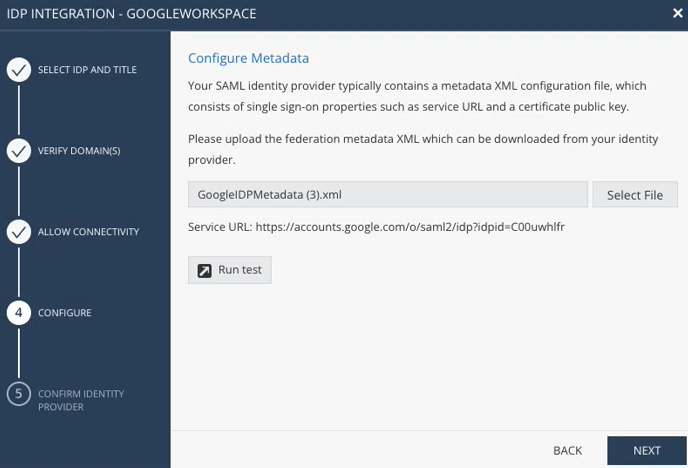Click the arrow icon inside Run test button
The image size is (688, 468).
click(x=205, y=270)
